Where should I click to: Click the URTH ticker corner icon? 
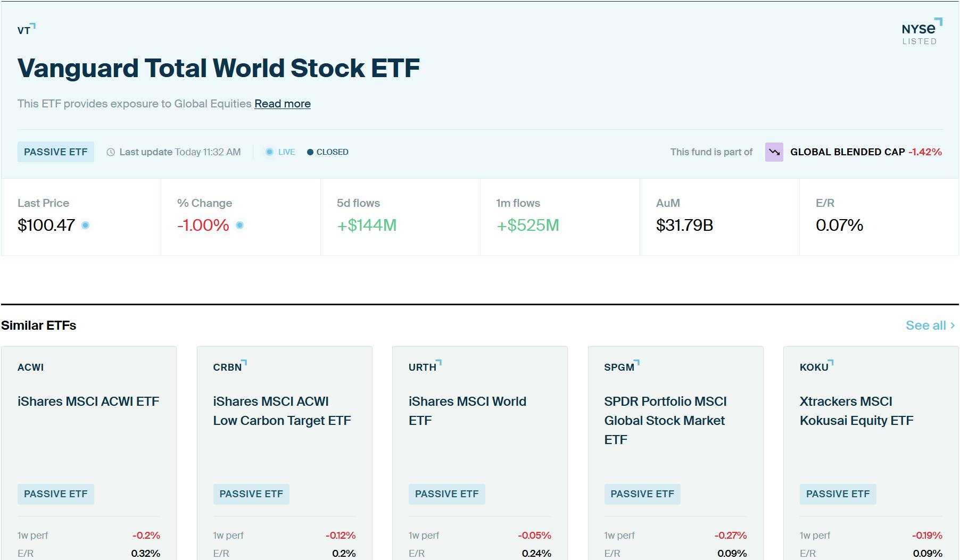[440, 361]
